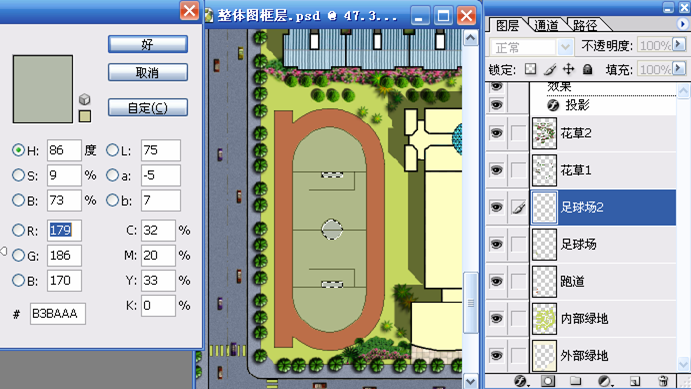
Task: Expand the fill 填充 arrow
Action: (679, 68)
